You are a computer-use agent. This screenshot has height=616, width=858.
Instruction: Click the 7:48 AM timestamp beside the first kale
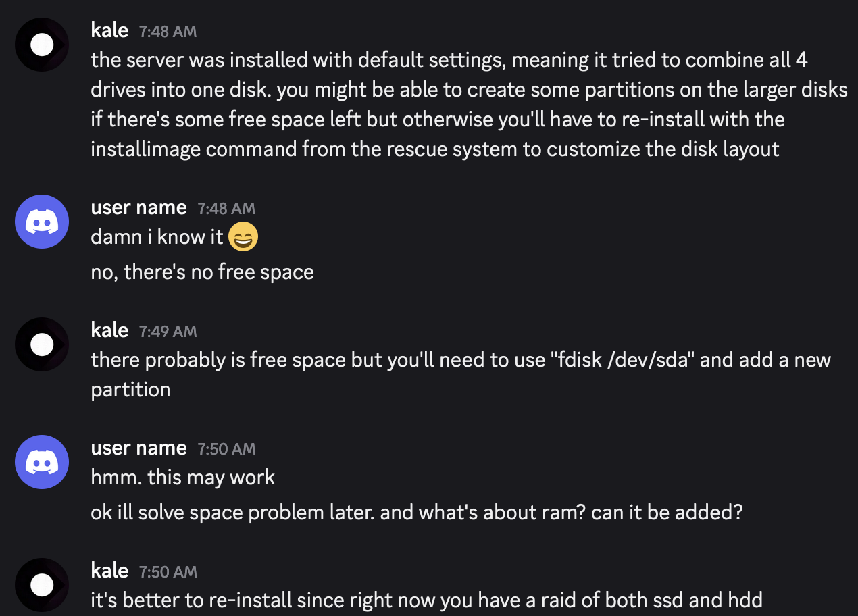pos(168,32)
